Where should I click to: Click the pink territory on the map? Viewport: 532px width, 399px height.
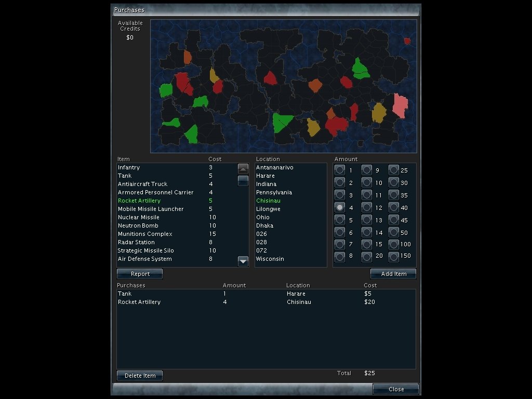point(400,105)
